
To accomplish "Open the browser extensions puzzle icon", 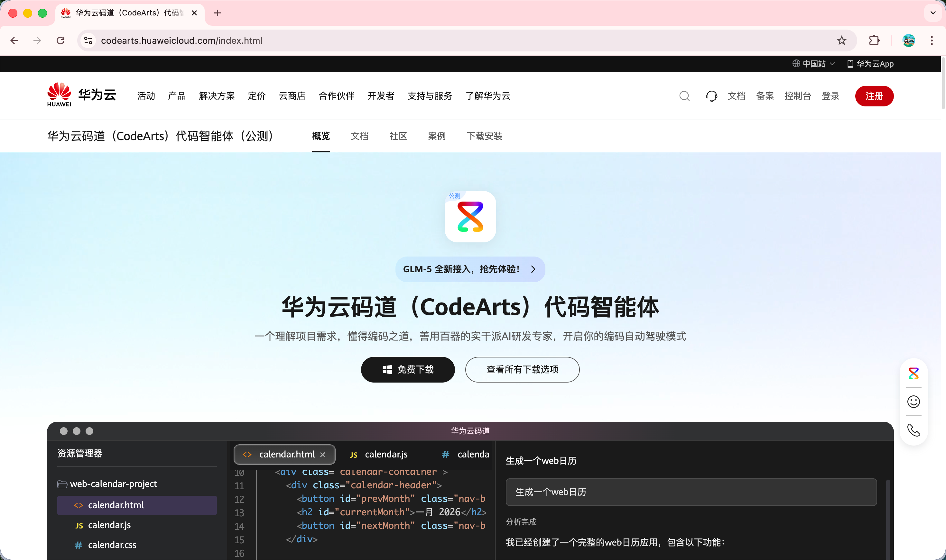I will coord(874,41).
